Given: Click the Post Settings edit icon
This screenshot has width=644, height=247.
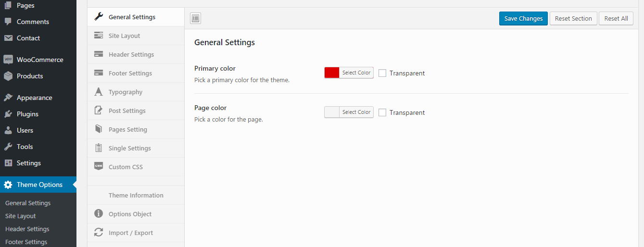Looking at the screenshot, I should [99, 111].
